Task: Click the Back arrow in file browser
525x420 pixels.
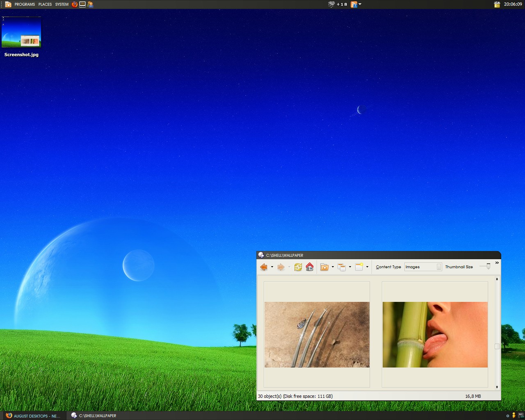Action: [264, 267]
